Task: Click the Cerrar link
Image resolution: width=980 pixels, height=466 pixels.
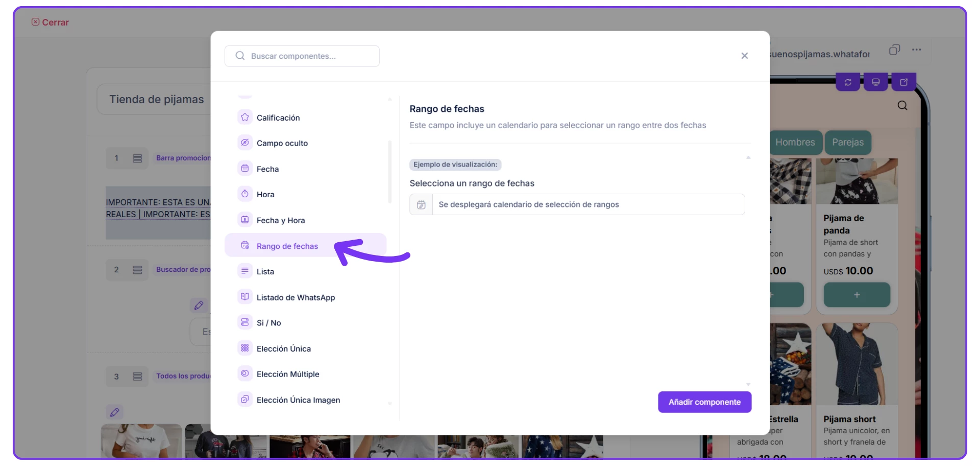Action: 51,22
